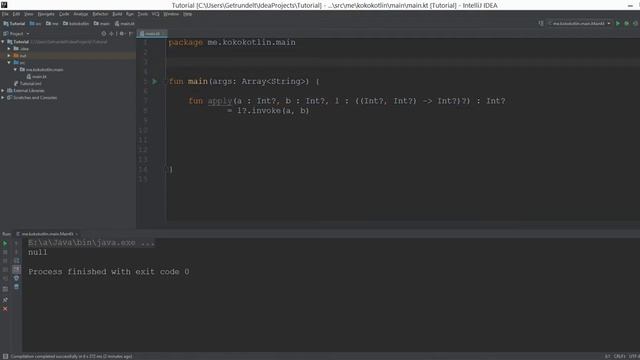Image resolution: width=640 pixels, height=360 pixels.
Task: Pin the Run tab
Action: (5, 300)
